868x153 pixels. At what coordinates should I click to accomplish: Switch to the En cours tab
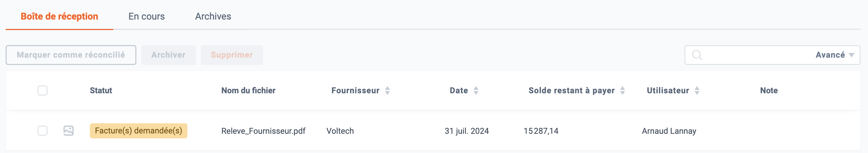(x=147, y=16)
